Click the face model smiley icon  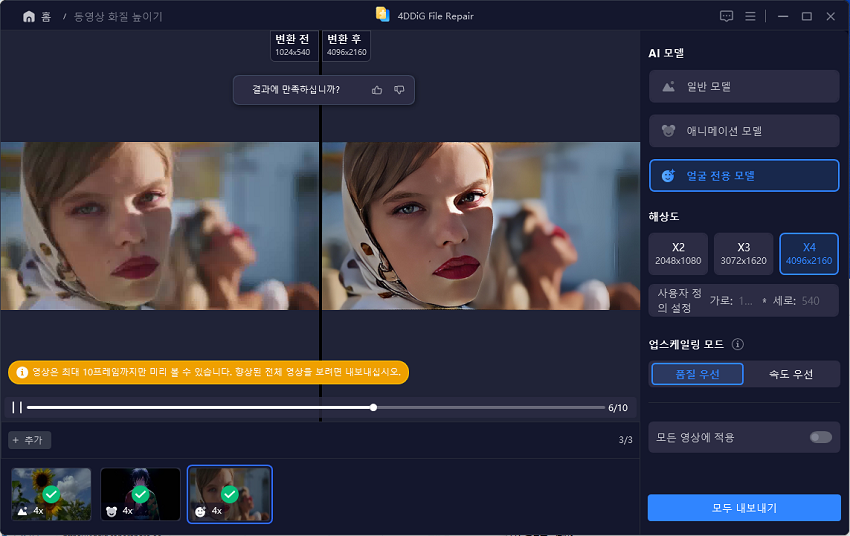pyautogui.click(x=668, y=176)
